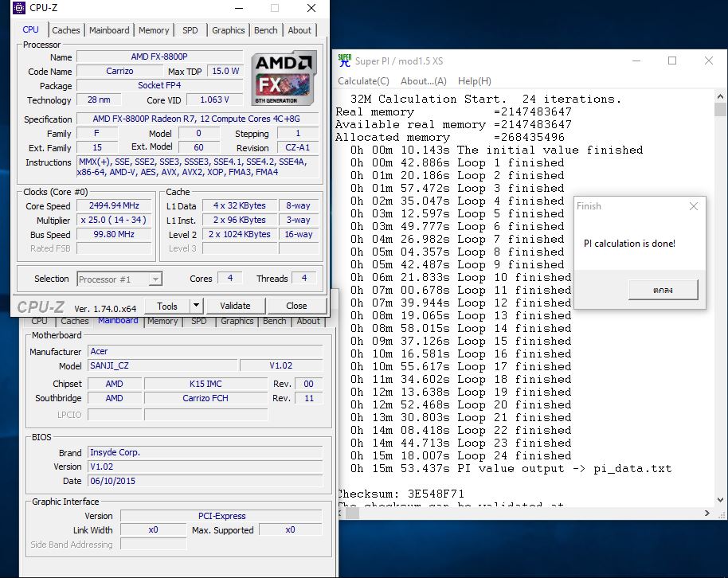
Task: Minimize the CPU-Z window
Action: (x=239, y=8)
